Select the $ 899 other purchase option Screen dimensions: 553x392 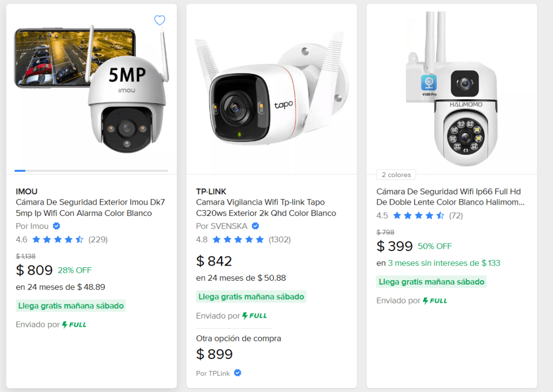coord(215,354)
